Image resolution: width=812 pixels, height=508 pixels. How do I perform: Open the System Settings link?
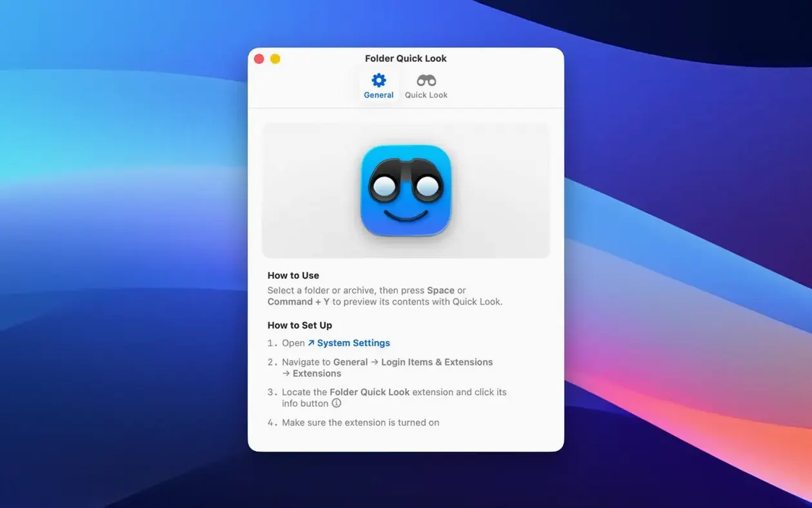point(353,343)
